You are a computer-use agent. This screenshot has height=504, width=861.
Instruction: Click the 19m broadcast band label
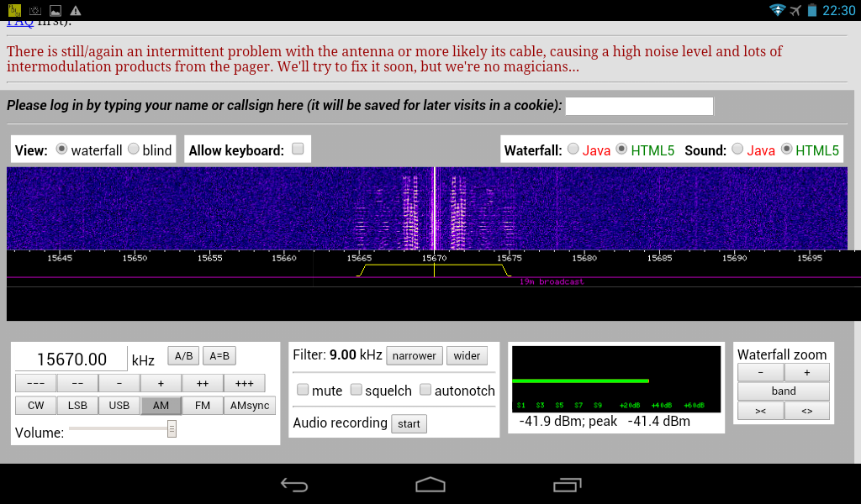pos(552,282)
